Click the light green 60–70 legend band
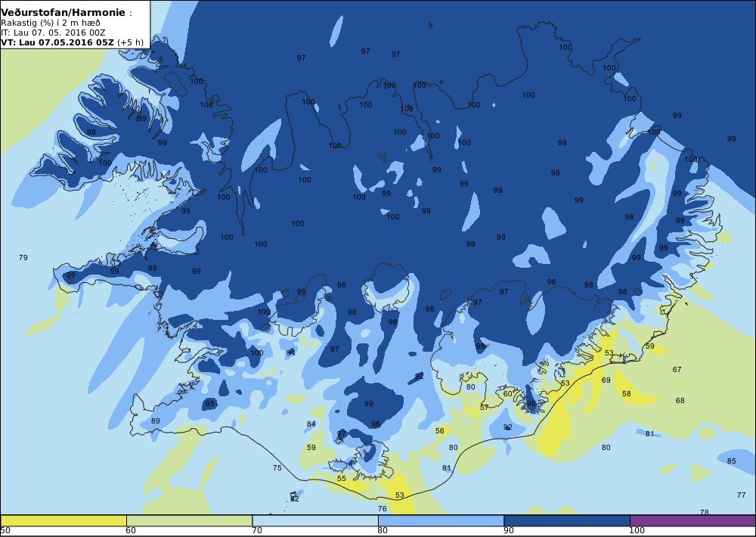Image resolution: width=756 pixels, height=537 pixels. point(189,520)
